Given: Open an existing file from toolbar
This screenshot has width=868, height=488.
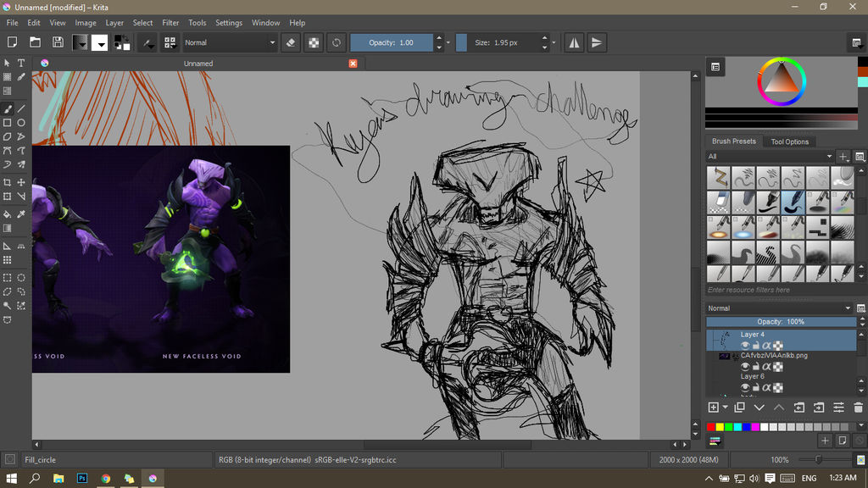Looking at the screenshot, I should pyautogui.click(x=35, y=42).
